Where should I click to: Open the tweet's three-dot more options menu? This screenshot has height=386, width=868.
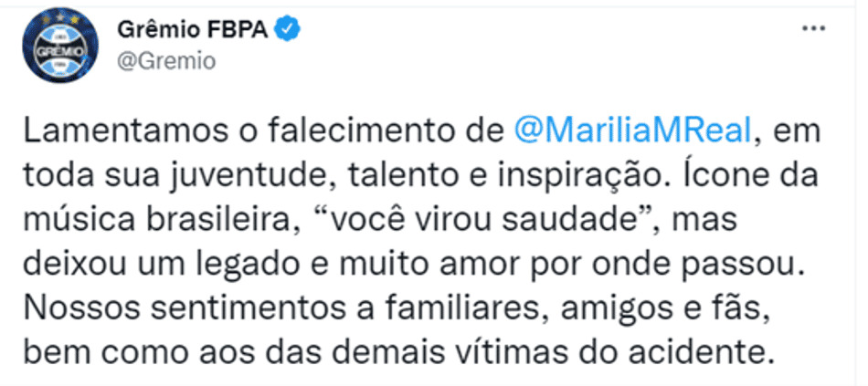(x=815, y=28)
